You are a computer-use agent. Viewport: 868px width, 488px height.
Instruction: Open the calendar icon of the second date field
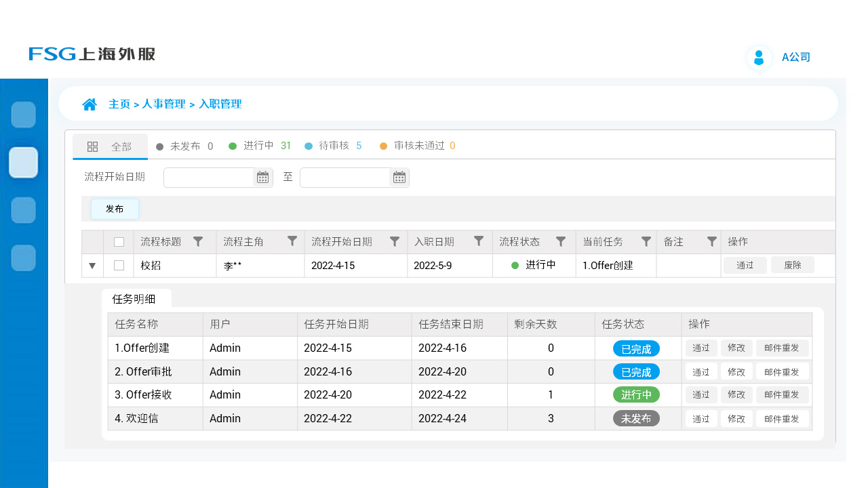(x=399, y=177)
